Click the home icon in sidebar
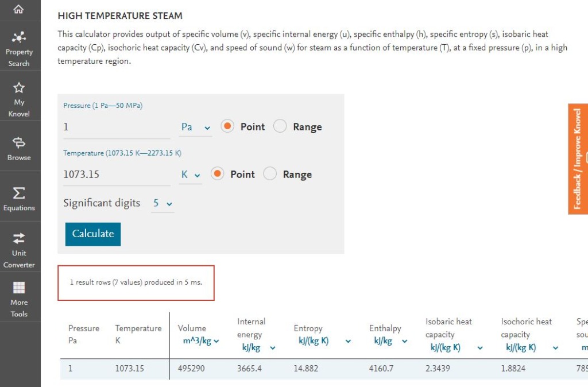 18,9
